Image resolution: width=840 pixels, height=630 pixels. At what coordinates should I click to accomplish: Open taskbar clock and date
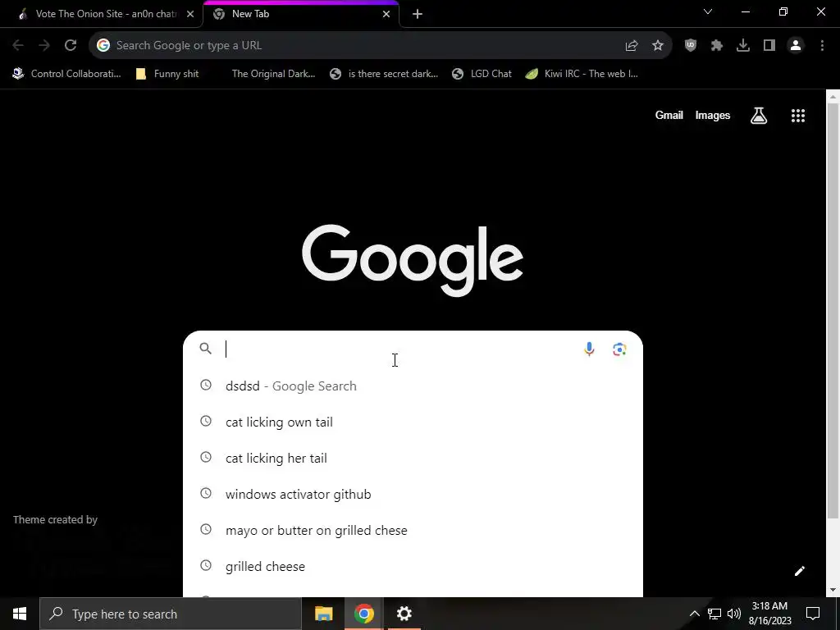(x=769, y=614)
